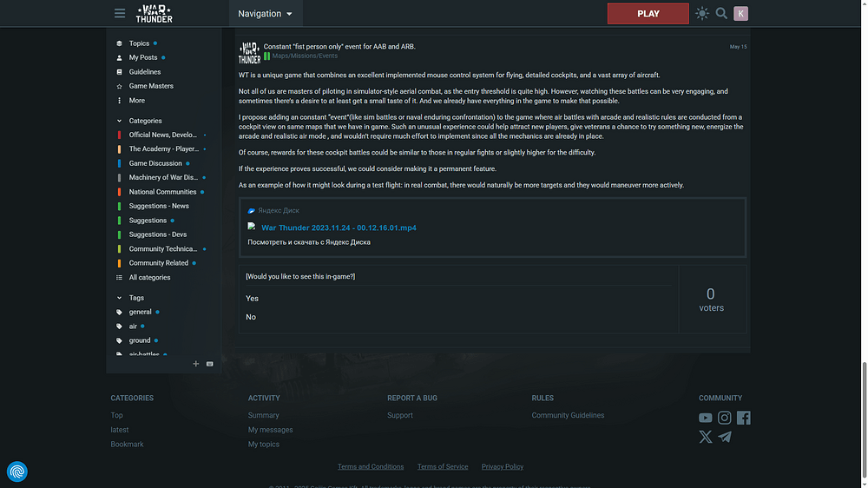Open the Facebook community icon
Image resolution: width=868 pixels, height=488 pixels.
tap(744, 418)
